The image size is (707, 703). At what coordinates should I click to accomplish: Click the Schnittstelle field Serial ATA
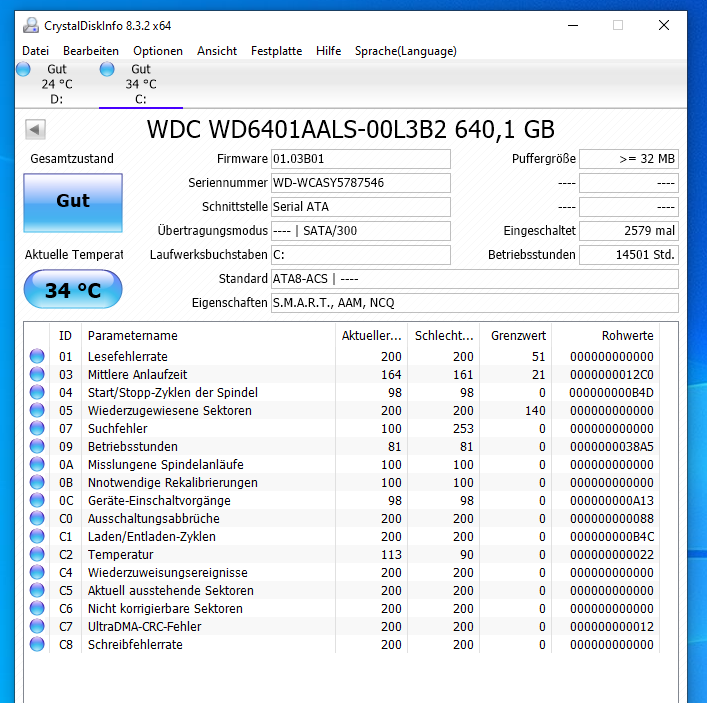[x=361, y=207]
